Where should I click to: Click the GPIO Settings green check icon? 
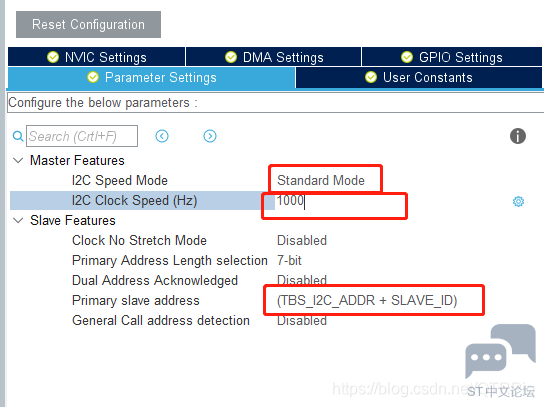[x=407, y=57]
